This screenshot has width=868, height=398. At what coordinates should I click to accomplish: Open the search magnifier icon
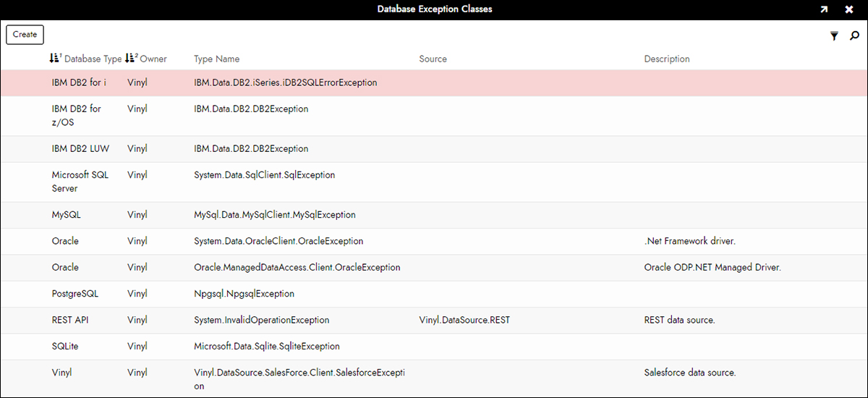854,35
